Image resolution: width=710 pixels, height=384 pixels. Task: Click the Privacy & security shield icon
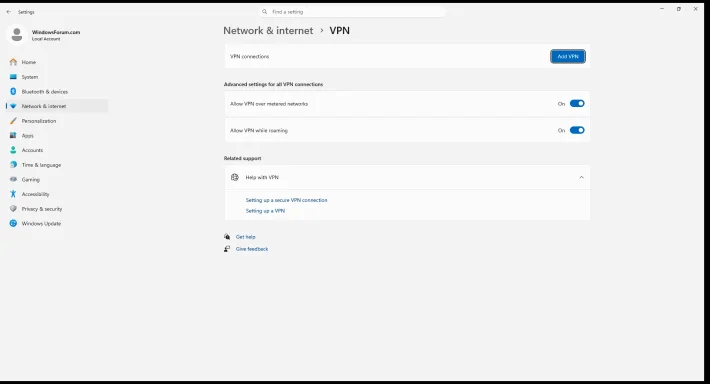(13, 209)
